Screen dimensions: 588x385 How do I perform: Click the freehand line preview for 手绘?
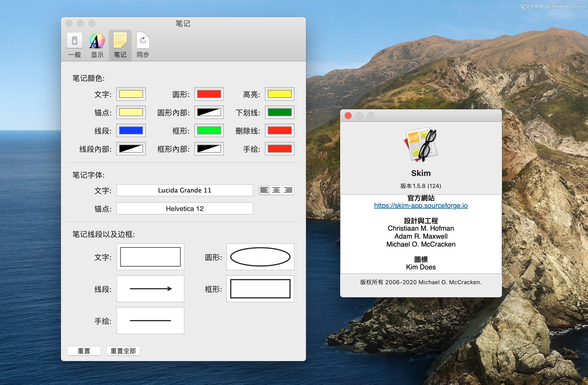coord(150,320)
